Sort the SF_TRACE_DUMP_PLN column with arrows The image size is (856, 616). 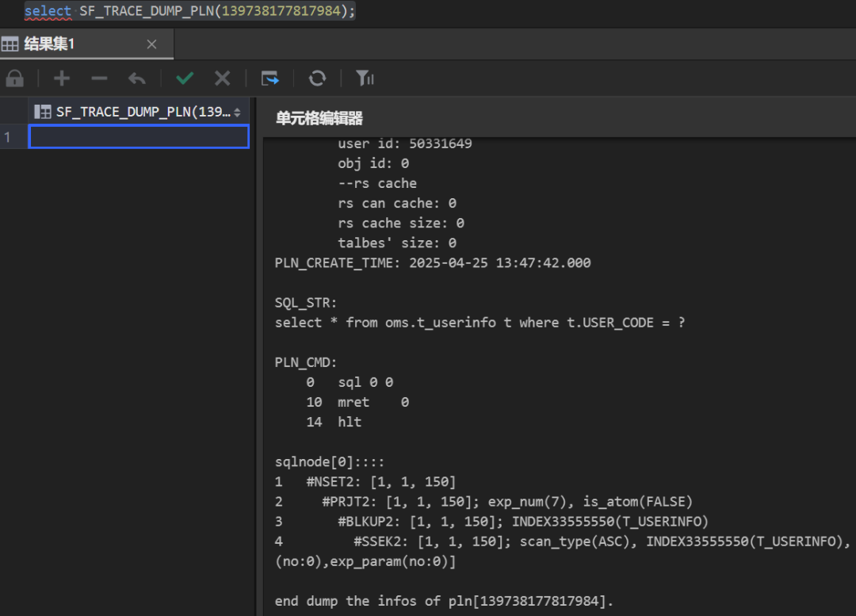(x=238, y=113)
